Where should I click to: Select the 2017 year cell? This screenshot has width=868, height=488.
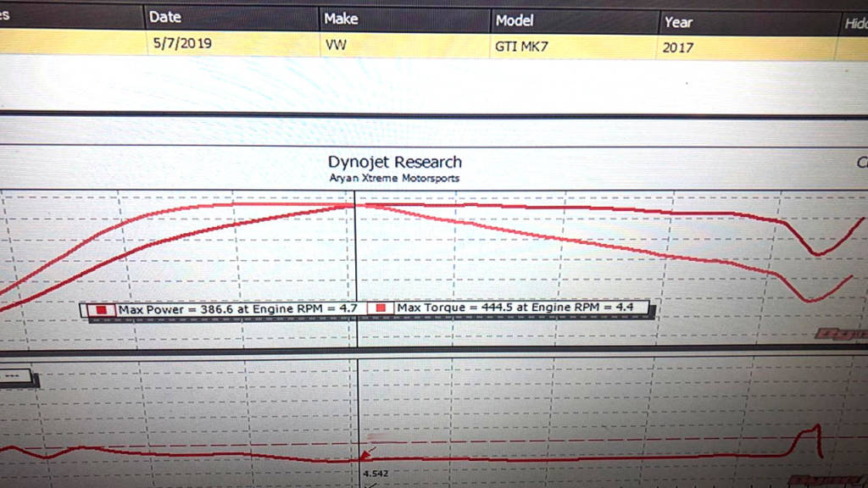coord(678,48)
